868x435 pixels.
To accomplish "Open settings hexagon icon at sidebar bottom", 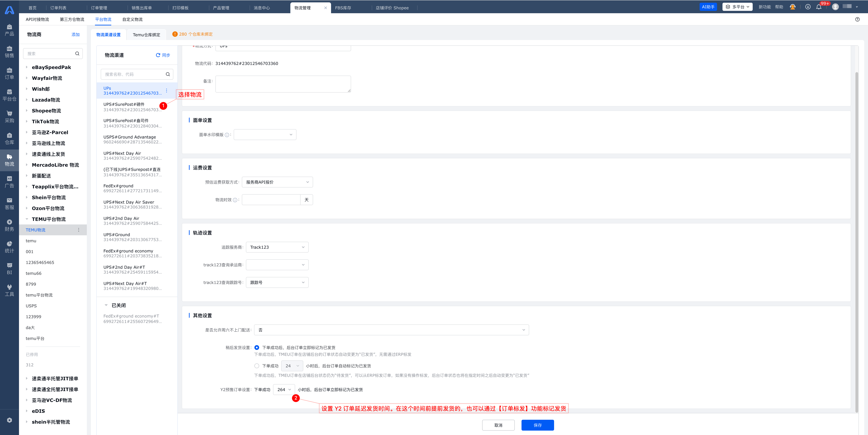I will click(9, 420).
